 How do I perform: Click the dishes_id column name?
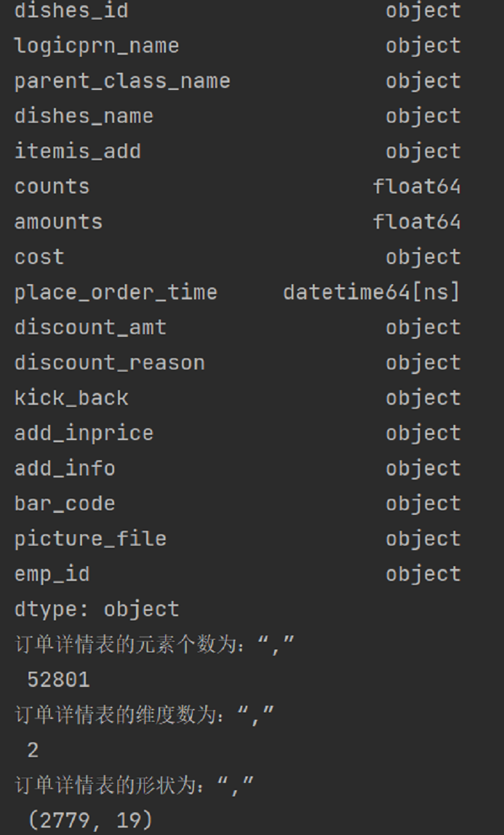tap(71, 11)
